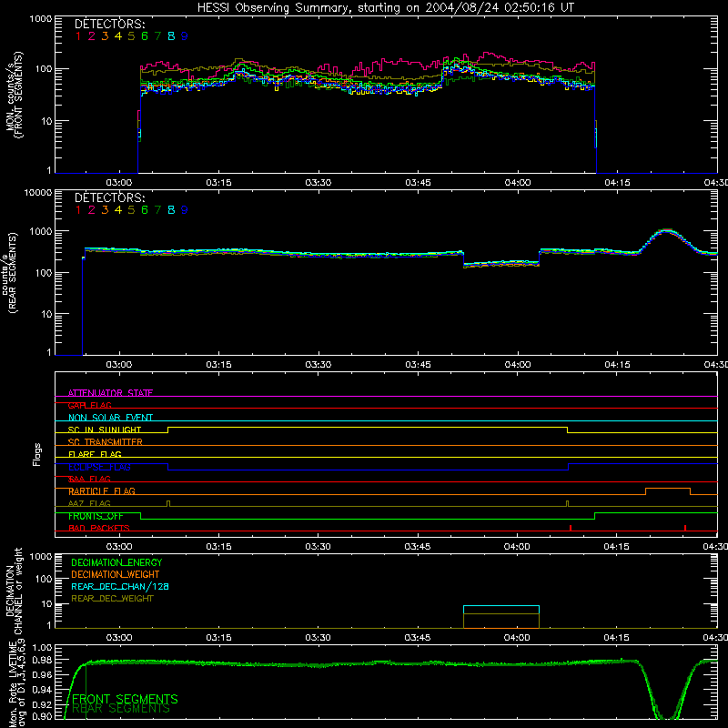728x728 pixels.
Task: Click the 04:00 time label under the flags plot
Action: point(517,547)
